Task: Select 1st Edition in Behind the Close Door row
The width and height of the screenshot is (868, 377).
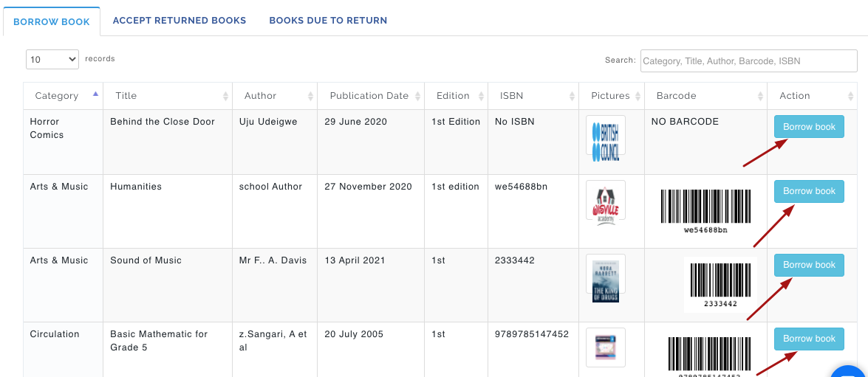Action: point(456,122)
